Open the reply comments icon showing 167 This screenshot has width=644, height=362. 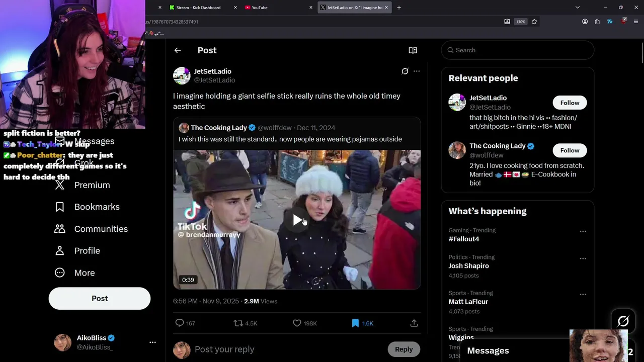pyautogui.click(x=180, y=323)
